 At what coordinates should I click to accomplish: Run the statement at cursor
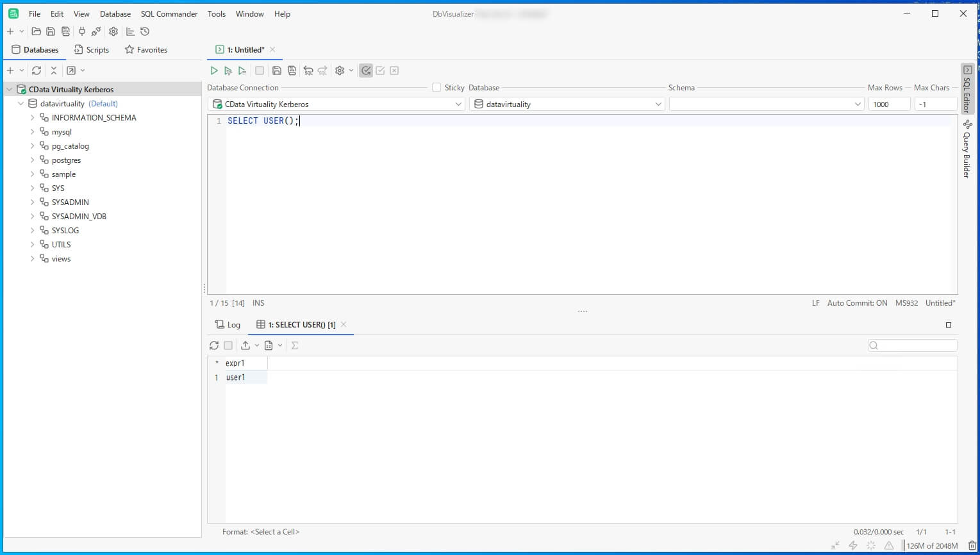coord(228,70)
